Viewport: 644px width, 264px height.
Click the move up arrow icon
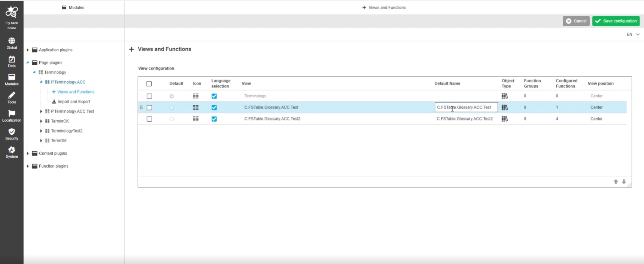click(x=616, y=182)
